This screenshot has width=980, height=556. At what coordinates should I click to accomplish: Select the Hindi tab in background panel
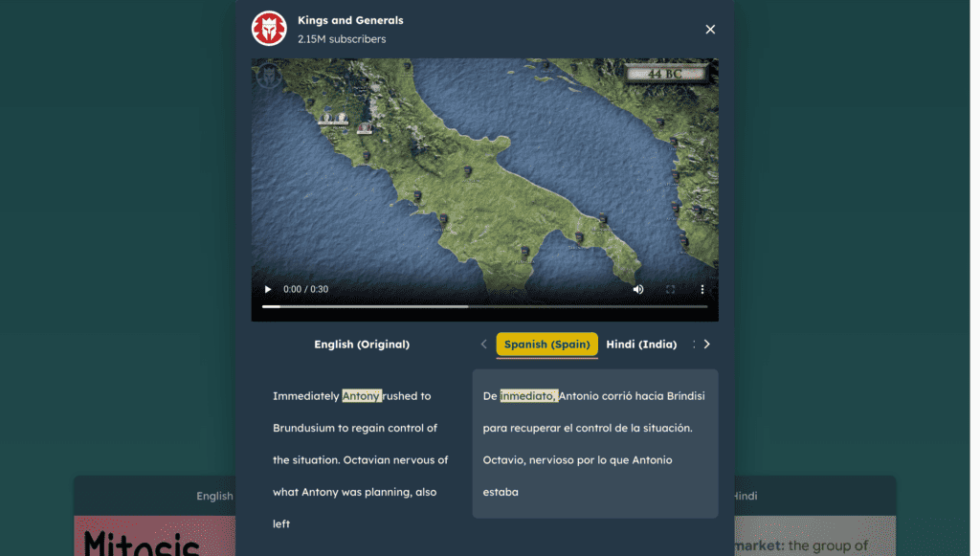[746, 496]
